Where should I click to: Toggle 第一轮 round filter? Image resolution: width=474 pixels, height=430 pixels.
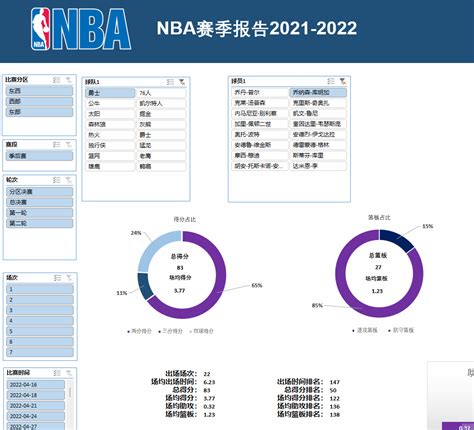click(x=39, y=213)
